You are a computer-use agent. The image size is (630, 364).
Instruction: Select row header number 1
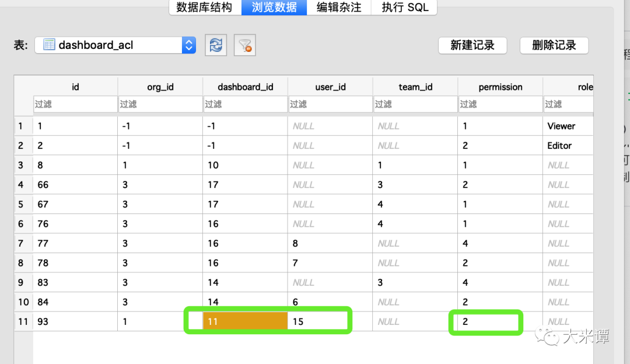(24, 126)
